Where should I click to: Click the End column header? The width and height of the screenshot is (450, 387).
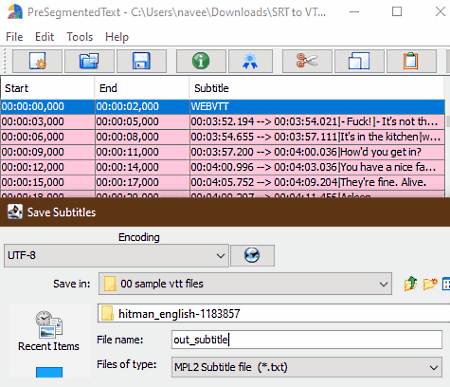pos(142,88)
